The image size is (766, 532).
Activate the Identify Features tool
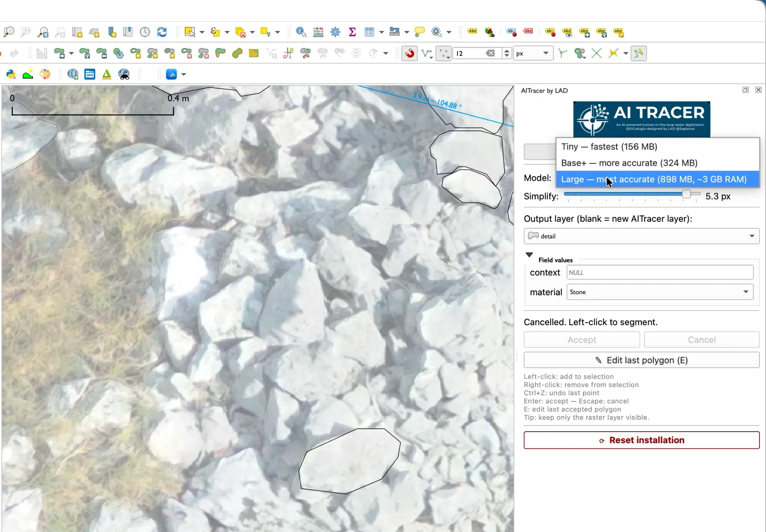click(301, 32)
